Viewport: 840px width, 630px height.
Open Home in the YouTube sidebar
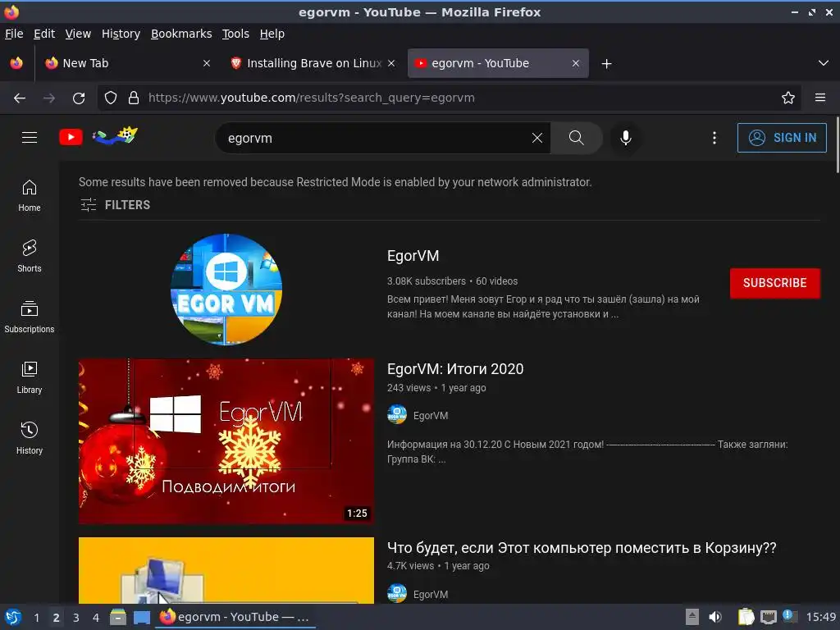pos(30,195)
